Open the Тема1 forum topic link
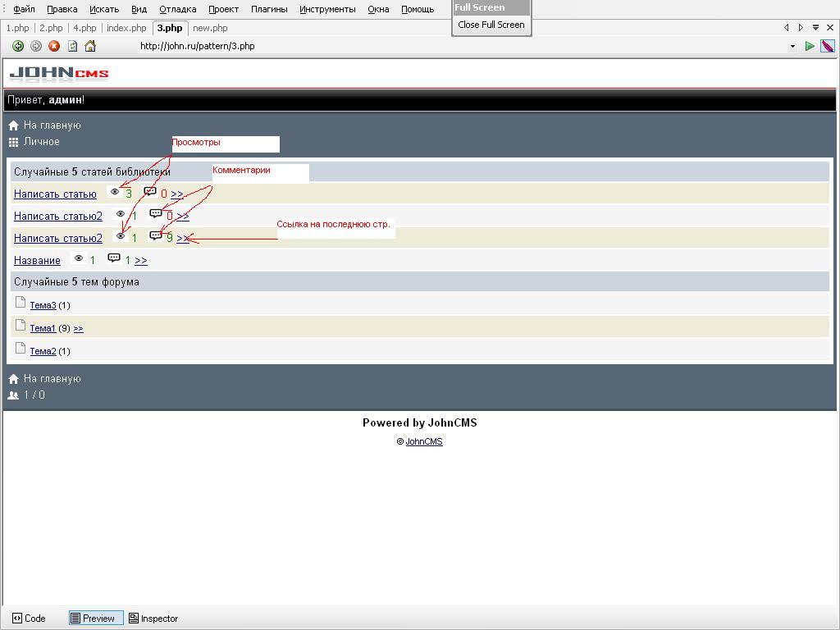The height and width of the screenshot is (630, 840). 43,328
